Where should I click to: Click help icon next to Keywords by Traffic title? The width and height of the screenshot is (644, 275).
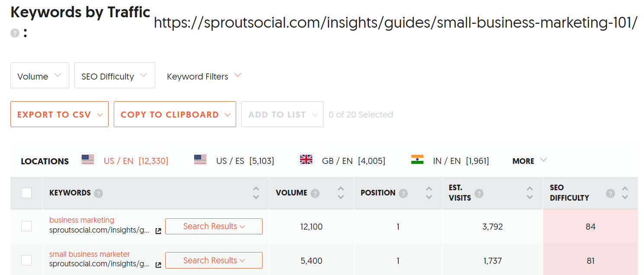15,33
